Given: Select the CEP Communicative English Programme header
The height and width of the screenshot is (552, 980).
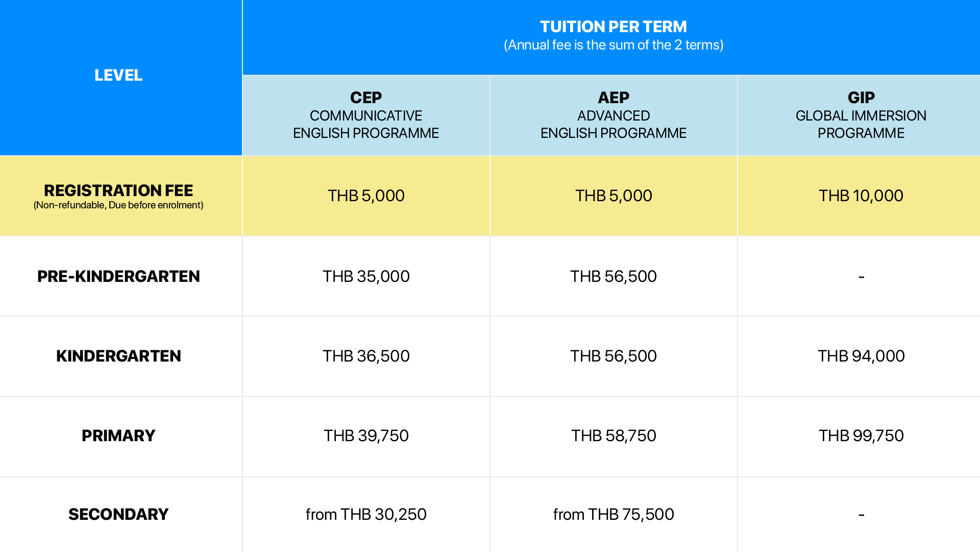Looking at the screenshot, I should (365, 115).
